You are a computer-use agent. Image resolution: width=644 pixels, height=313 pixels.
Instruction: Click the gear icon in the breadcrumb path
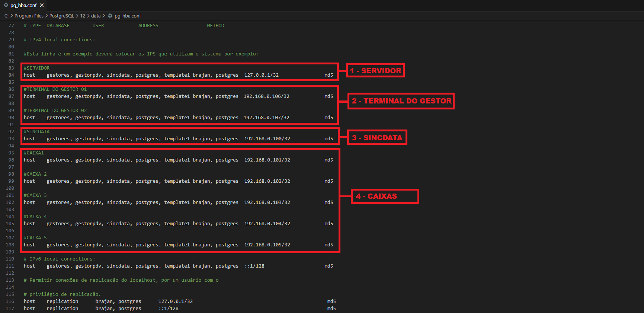pyautogui.click(x=110, y=16)
